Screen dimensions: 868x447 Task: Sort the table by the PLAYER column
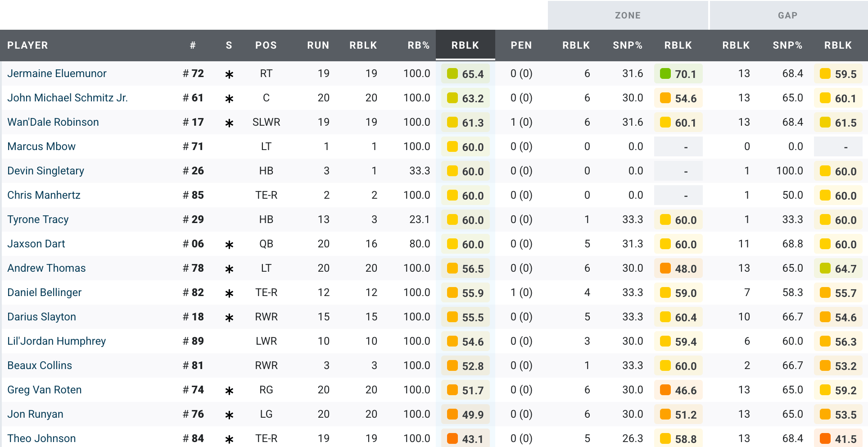click(27, 45)
